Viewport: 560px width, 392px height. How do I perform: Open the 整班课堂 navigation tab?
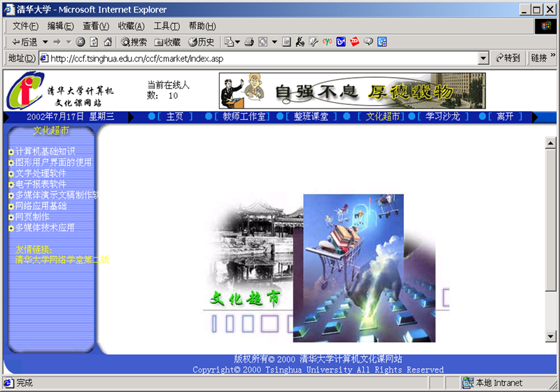coord(311,116)
